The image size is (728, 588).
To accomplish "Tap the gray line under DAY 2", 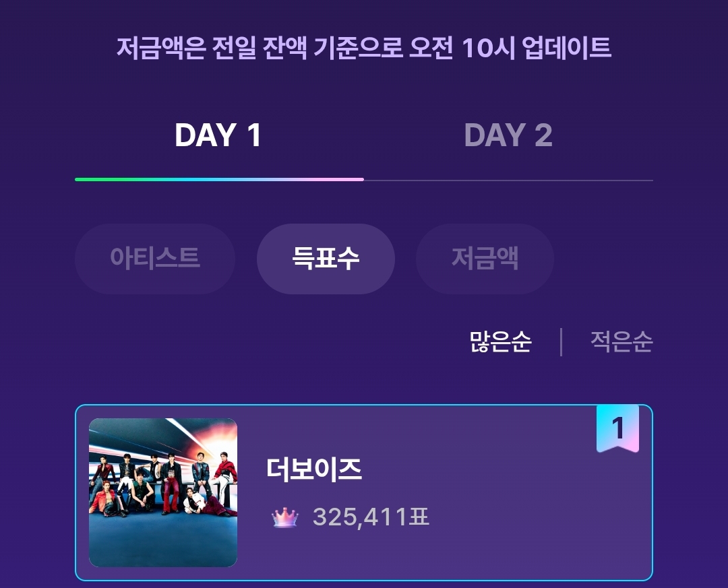I will click(x=508, y=181).
